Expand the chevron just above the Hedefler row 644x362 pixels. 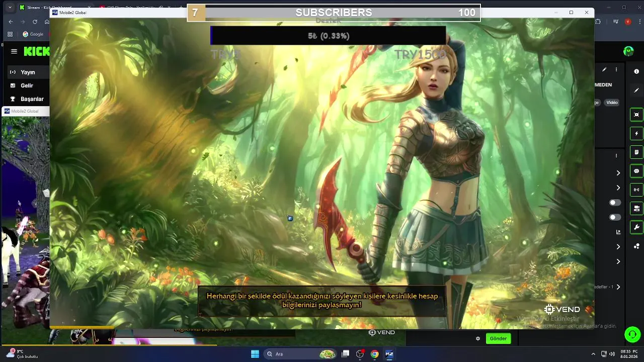click(x=618, y=261)
